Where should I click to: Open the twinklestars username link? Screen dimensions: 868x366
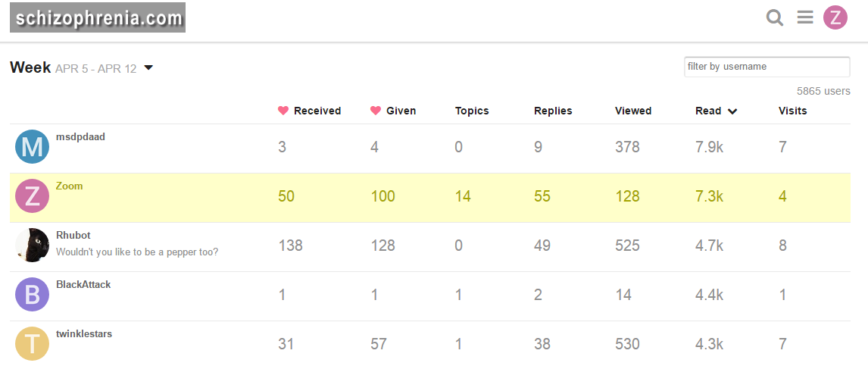coord(84,333)
